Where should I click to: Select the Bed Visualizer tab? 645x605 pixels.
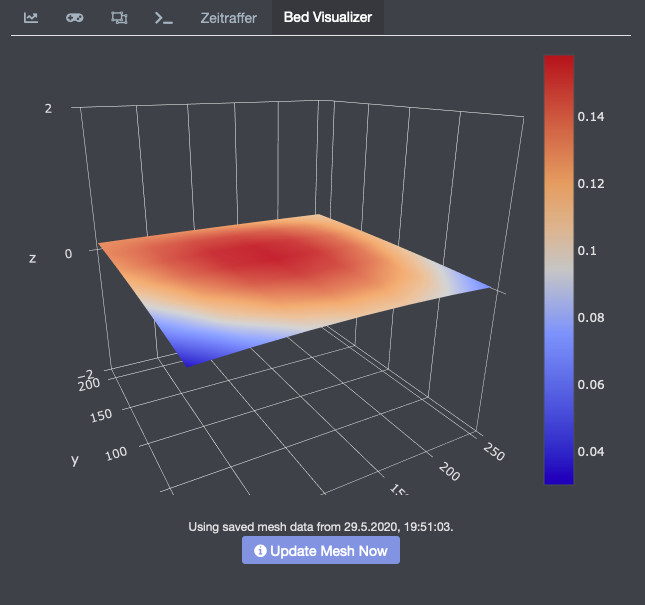point(327,18)
